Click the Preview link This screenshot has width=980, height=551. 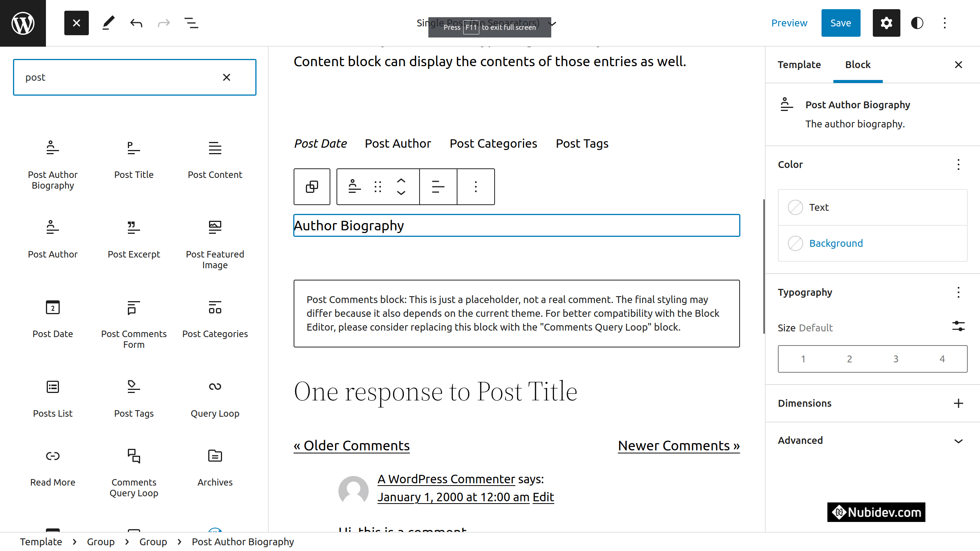(x=789, y=23)
